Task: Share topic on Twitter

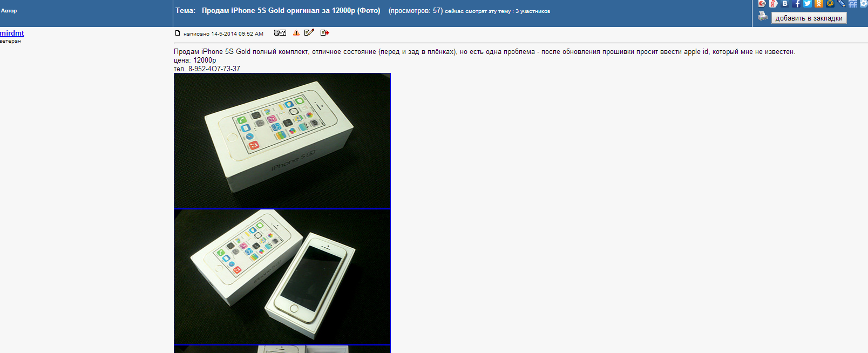Action: coord(808,3)
